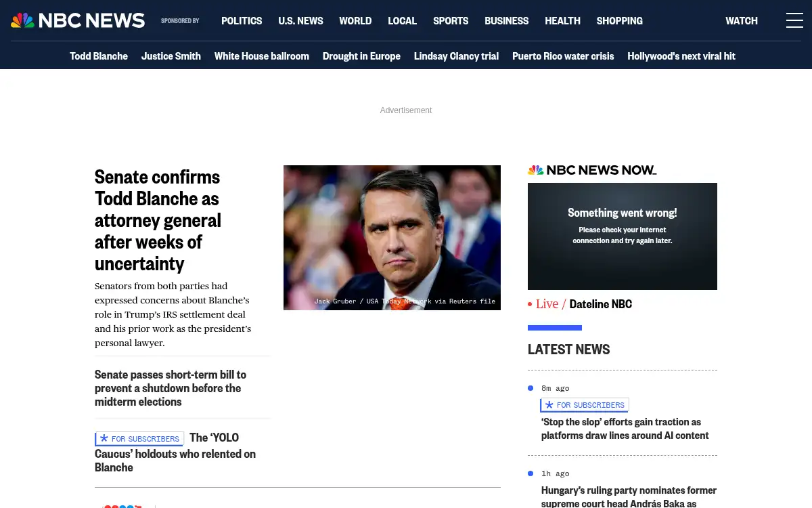Go to the Sports section

[x=451, y=20]
